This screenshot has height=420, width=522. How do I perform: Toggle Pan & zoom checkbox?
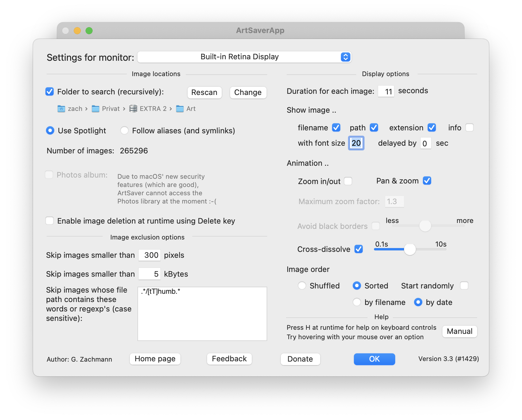[427, 181]
